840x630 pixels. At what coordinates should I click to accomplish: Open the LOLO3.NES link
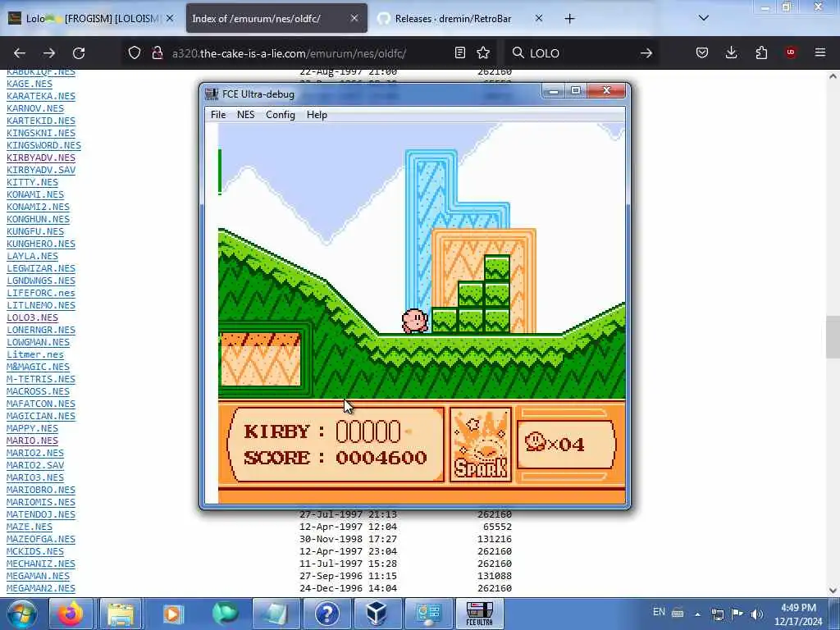[32, 317]
